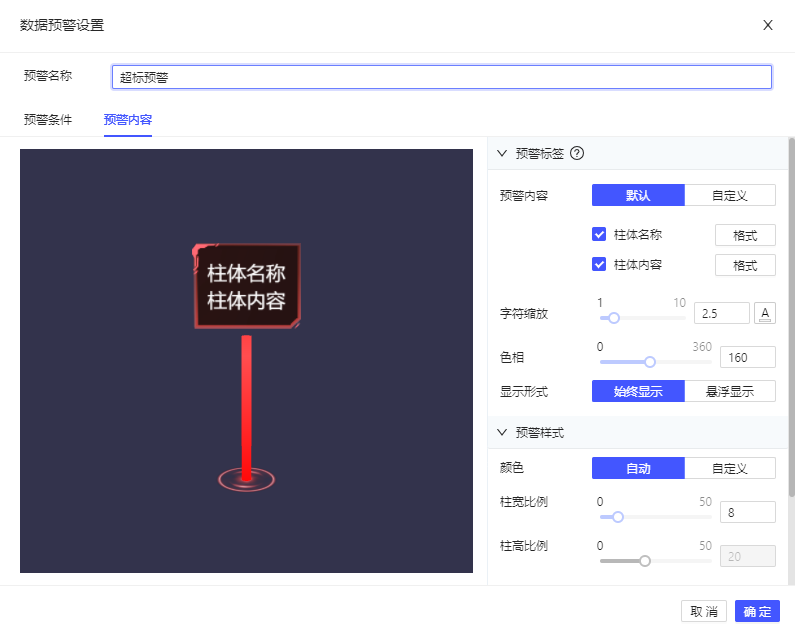Click the 字符缩放 value field 2.5

tap(721, 313)
